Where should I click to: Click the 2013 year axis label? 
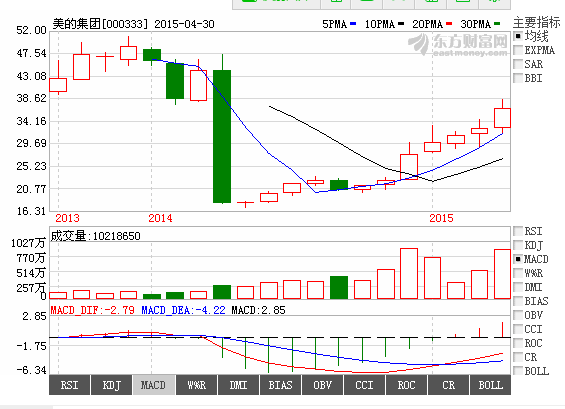click(x=67, y=218)
